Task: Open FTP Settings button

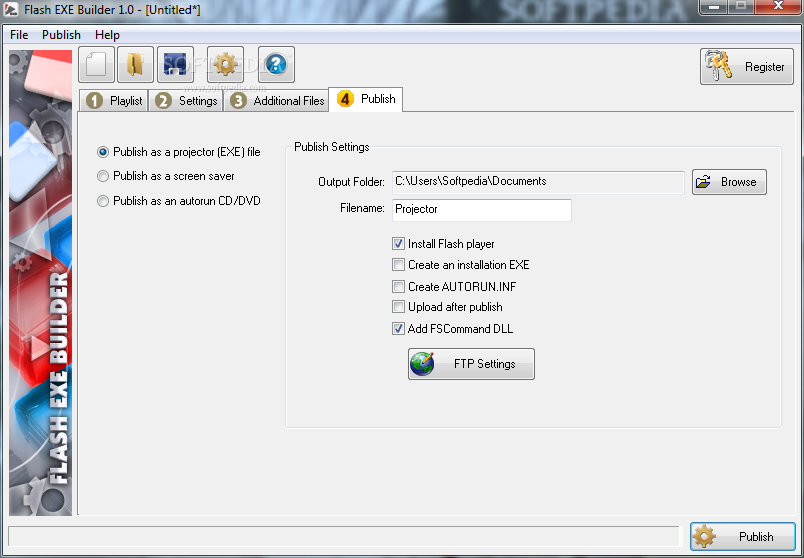Action: [471, 364]
